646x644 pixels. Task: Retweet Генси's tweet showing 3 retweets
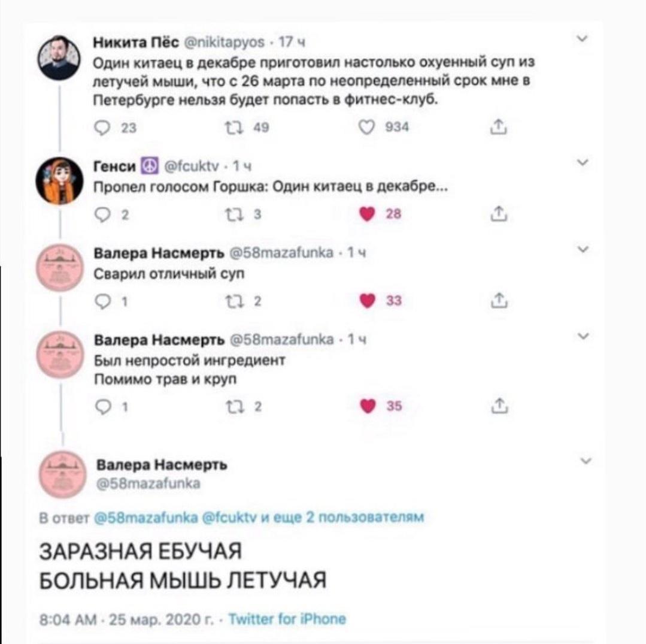click(234, 214)
